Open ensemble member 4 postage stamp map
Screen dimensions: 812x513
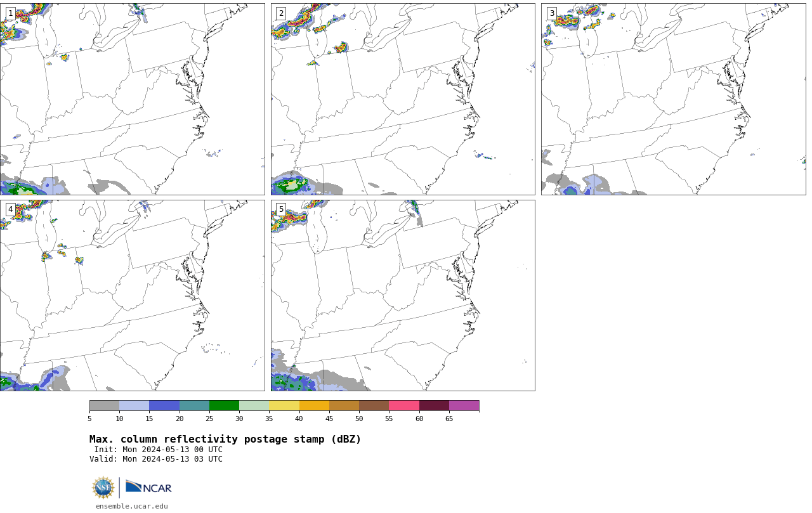coord(133,295)
